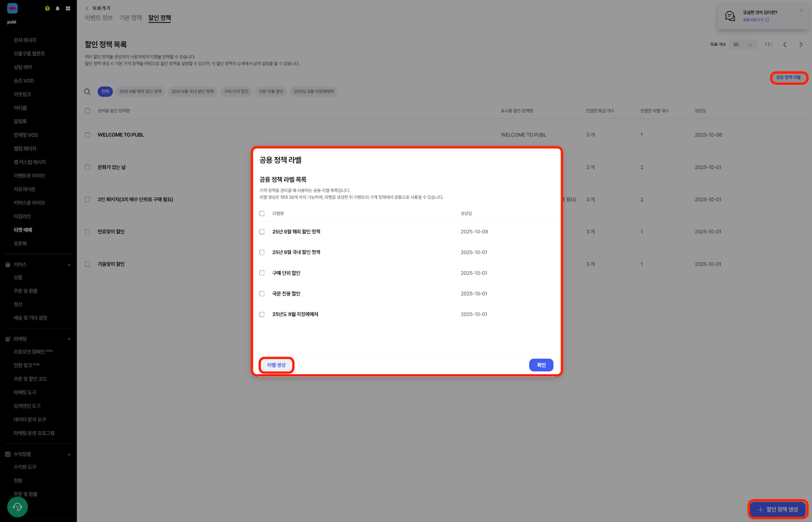The width and height of the screenshot is (812, 522).
Task: Switch to the 이벤트 정보 tab
Action: click(x=98, y=18)
